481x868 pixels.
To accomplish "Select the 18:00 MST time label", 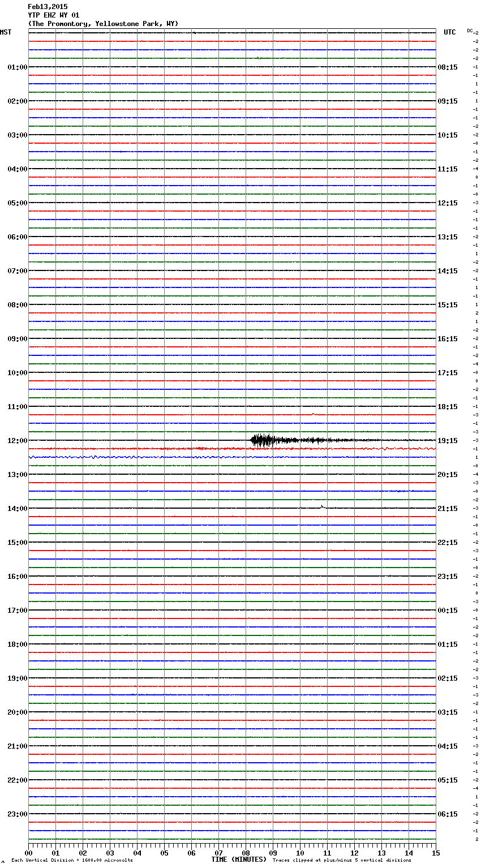I will (x=18, y=644).
